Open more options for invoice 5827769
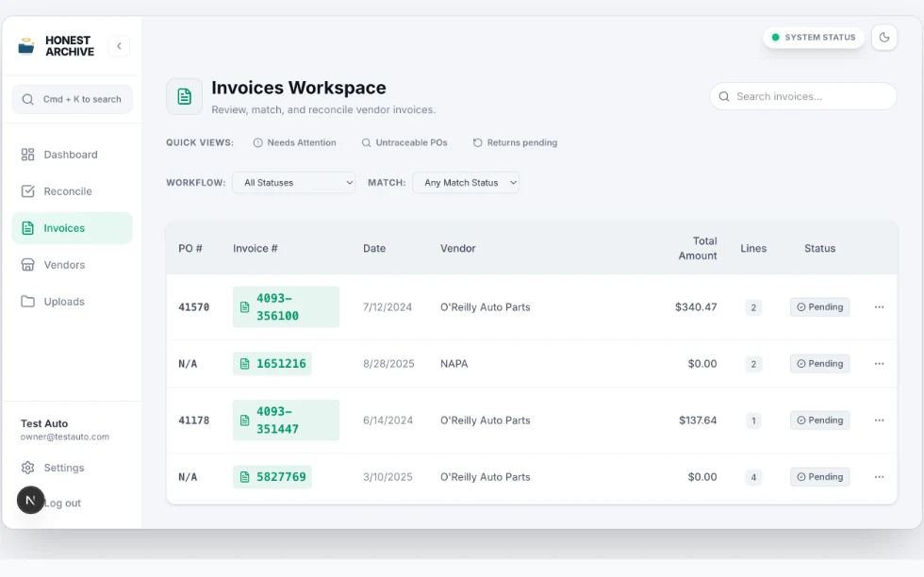The height and width of the screenshot is (577, 924). click(879, 477)
